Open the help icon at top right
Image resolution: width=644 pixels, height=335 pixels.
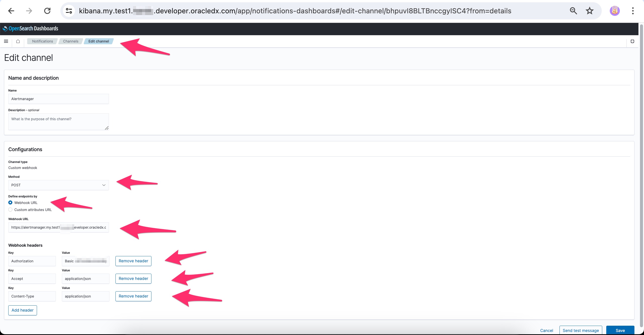pyautogui.click(x=632, y=41)
